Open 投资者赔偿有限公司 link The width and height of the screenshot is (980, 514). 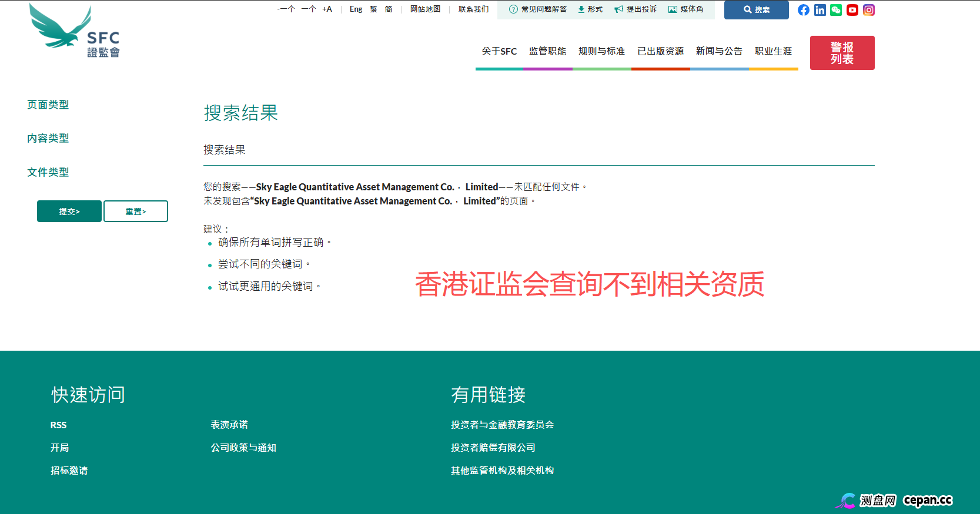pyautogui.click(x=493, y=448)
